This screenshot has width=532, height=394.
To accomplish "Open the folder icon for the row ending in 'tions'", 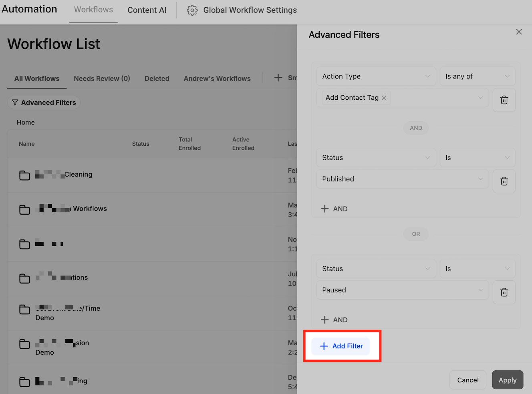I will (25, 279).
